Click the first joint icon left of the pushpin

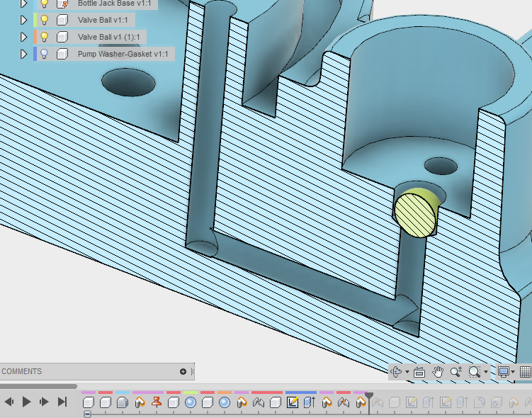pyautogui.click(x=140, y=402)
